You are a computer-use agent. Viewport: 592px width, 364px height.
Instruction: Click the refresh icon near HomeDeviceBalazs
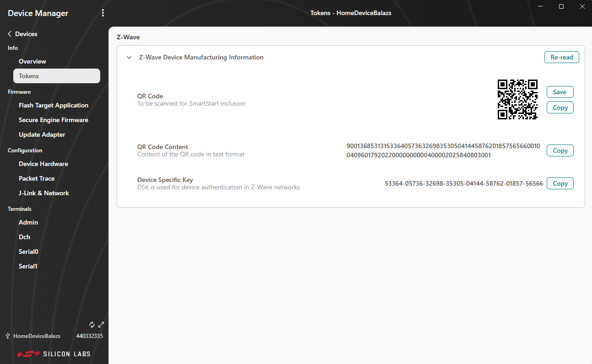pos(92,324)
